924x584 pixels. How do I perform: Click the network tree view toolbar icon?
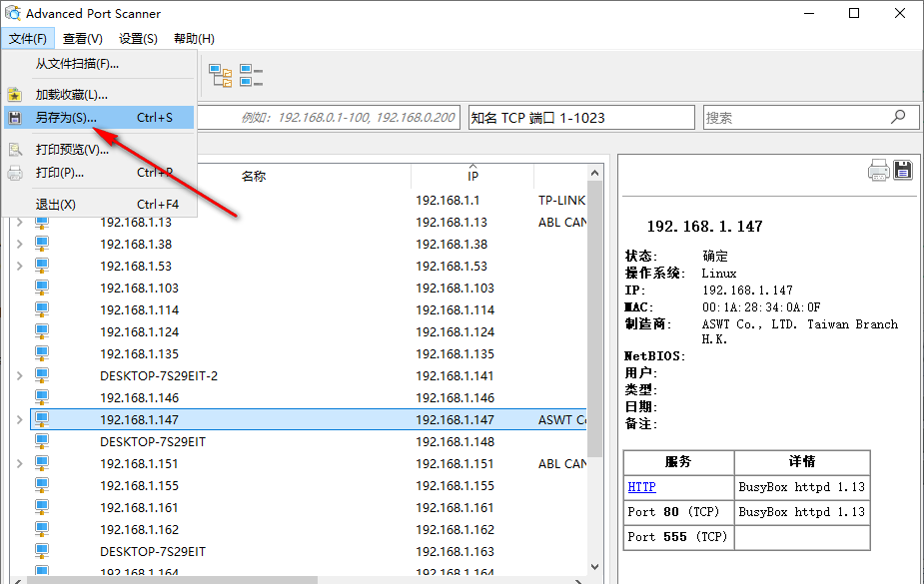[221, 74]
